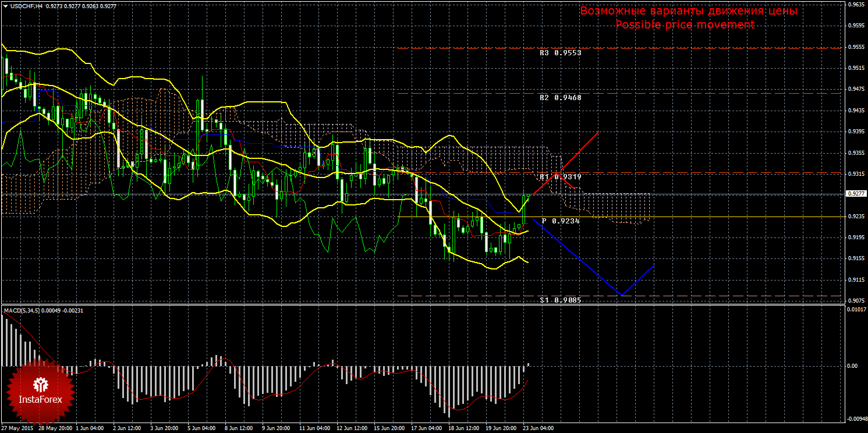Click the 23 Jun 04:00 time axis label
Viewport: 868px width, 433px height.
click(538, 428)
